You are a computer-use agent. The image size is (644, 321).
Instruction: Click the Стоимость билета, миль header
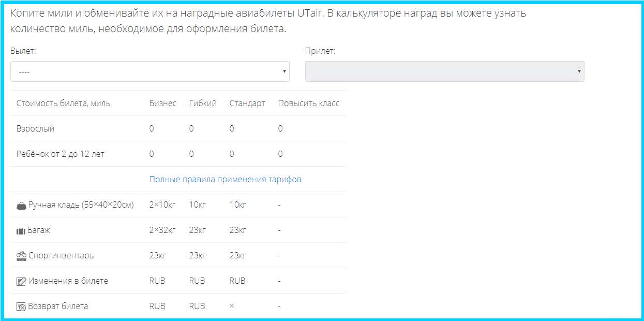click(63, 104)
